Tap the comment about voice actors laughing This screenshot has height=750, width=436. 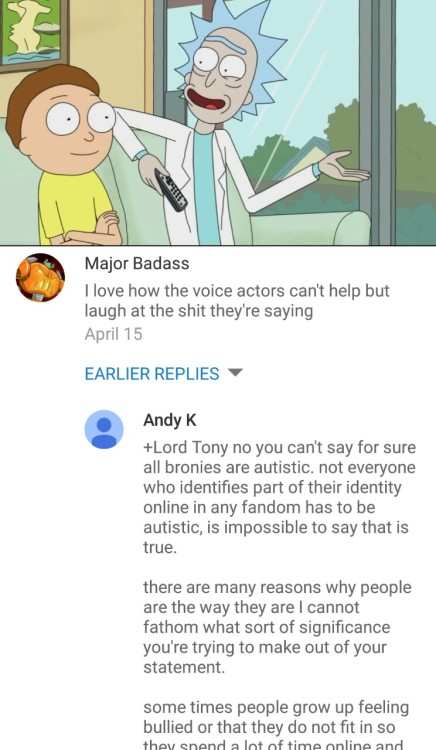pyautogui.click(x=237, y=301)
